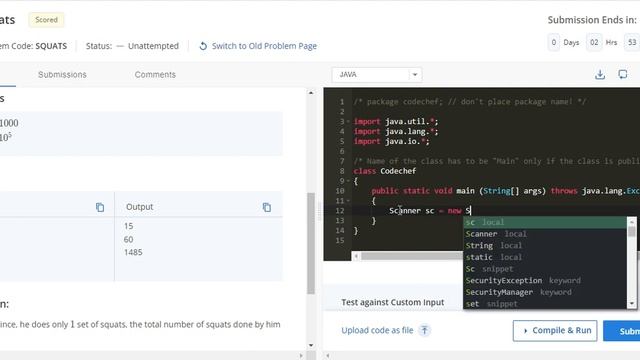Copy the sample input with copy icon
The width and height of the screenshot is (640, 360).
coord(100,207)
